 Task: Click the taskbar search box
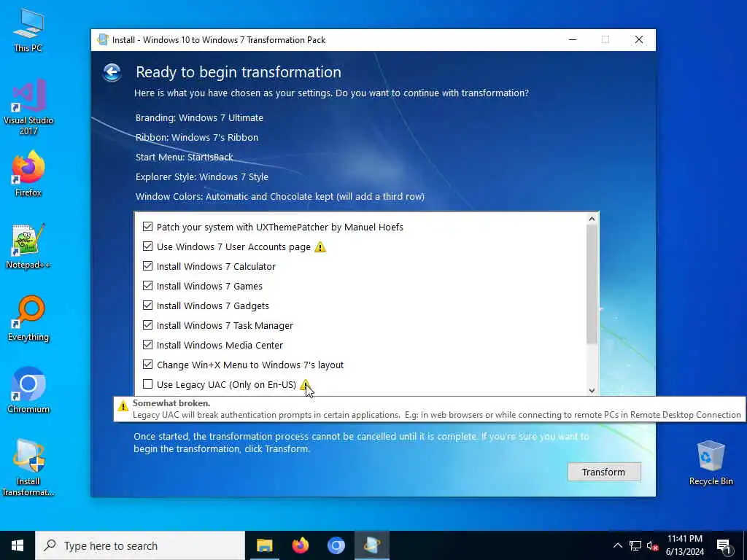tap(140, 545)
